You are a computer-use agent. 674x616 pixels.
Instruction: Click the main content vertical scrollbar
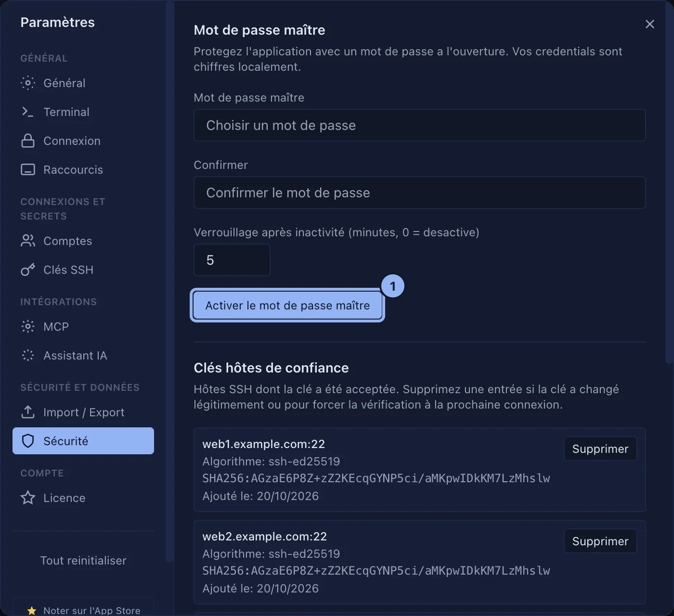tap(669, 183)
